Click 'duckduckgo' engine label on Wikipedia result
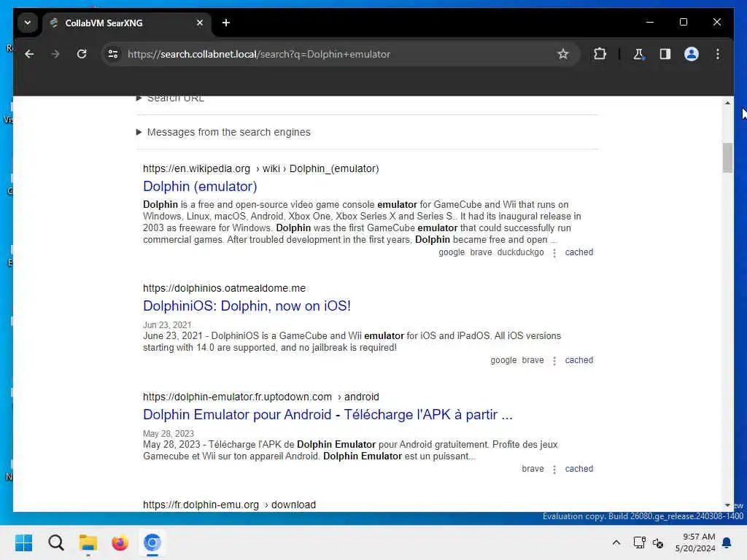 pyautogui.click(x=520, y=252)
